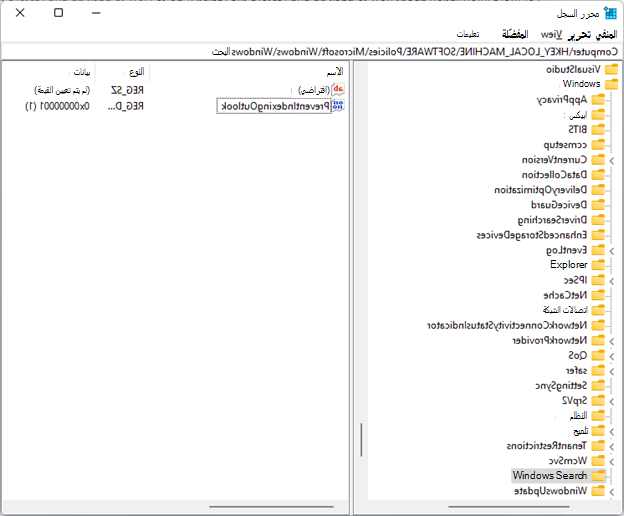
Task: Click the ccmsetup folder icon
Action: 598,144
